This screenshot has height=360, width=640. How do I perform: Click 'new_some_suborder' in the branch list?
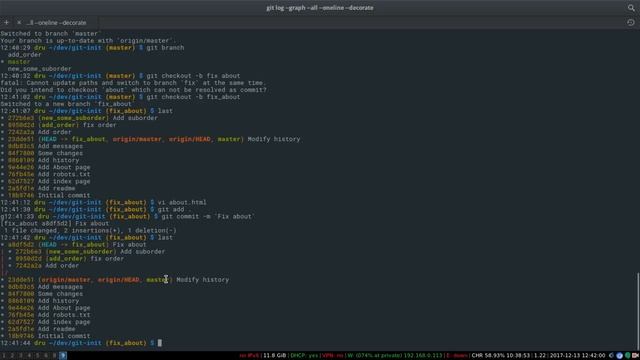pos(39,69)
